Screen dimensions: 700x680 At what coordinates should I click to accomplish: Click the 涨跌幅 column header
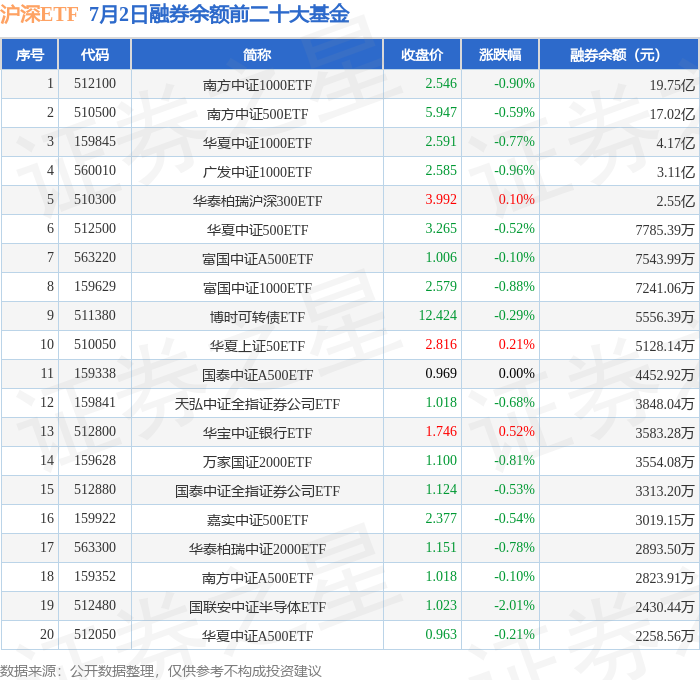click(500, 54)
